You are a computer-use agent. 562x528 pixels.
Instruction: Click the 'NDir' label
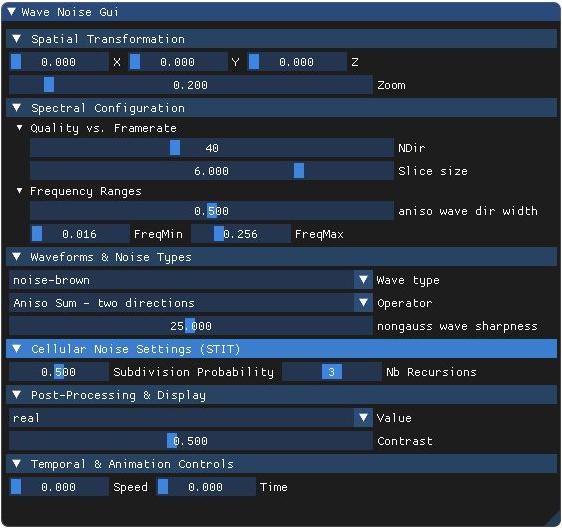click(411, 148)
